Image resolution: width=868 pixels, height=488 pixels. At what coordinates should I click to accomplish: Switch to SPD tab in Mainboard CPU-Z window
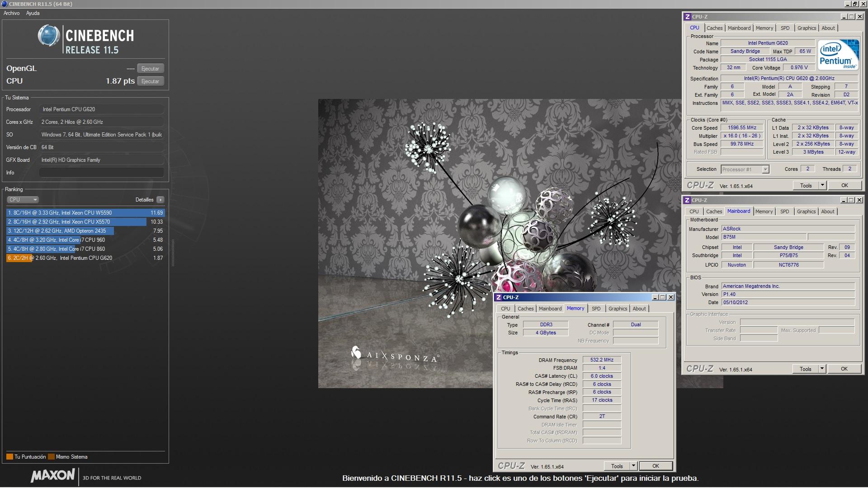(x=785, y=211)
